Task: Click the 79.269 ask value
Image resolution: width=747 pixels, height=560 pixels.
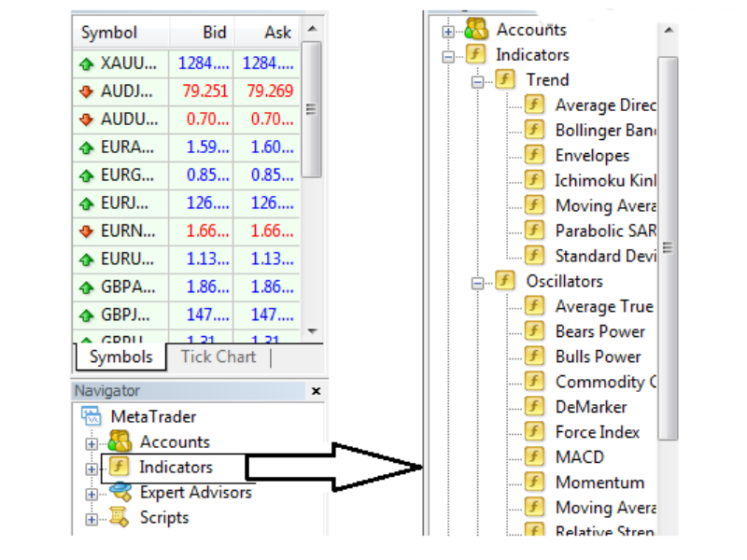Action: pos(270,91)
